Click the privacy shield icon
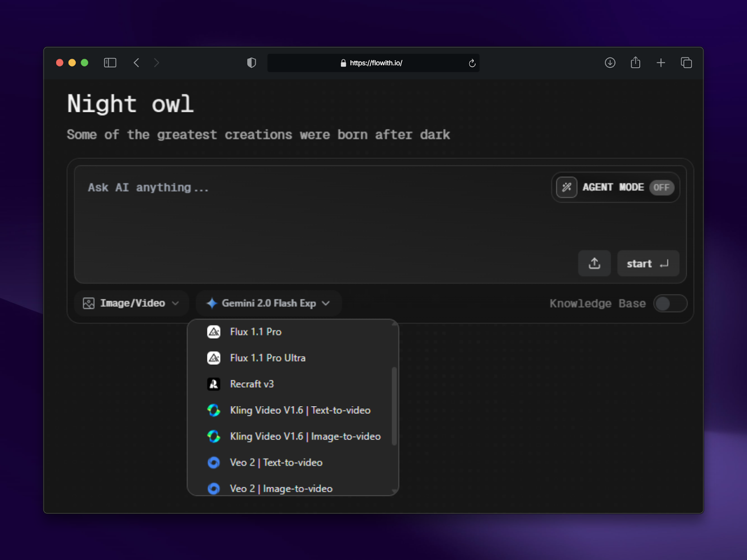The width and height of the screenshot is (747, 560). (252, 63)
